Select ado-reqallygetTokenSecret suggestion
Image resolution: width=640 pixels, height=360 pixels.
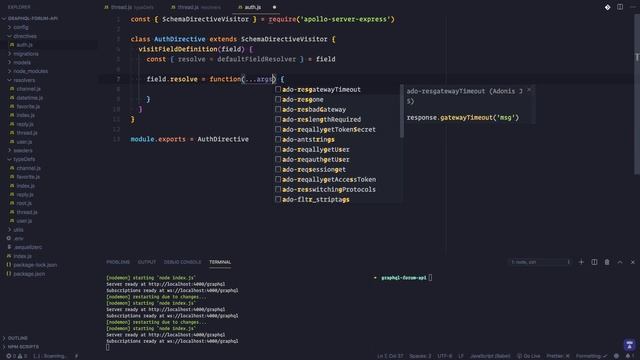(x=337, y=129)
